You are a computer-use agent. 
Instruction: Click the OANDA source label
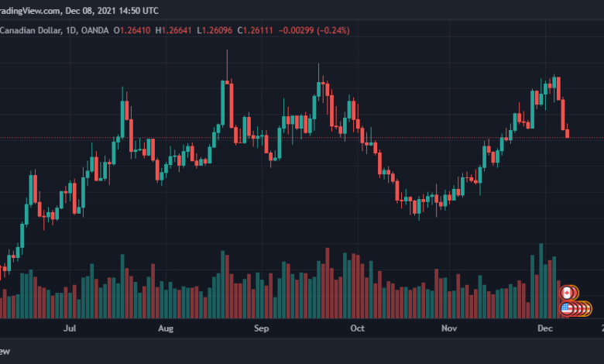point(94,30)
